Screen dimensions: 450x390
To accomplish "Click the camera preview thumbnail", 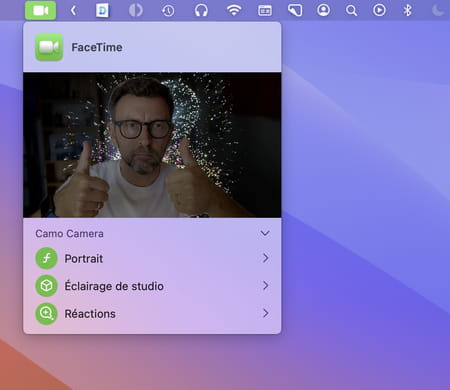I will click(152, 145).
